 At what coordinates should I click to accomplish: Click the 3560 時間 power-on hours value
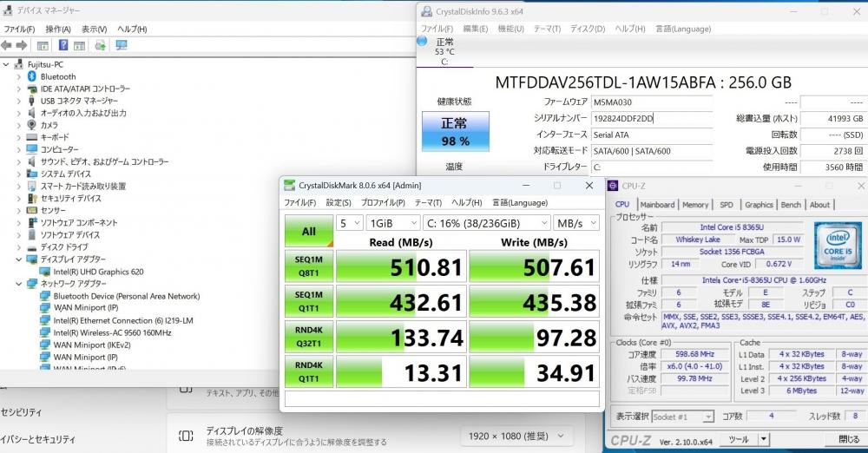832,167
